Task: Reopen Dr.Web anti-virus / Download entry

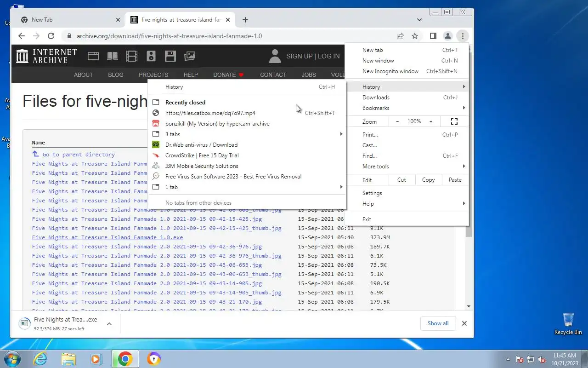Action: [248, 145]
